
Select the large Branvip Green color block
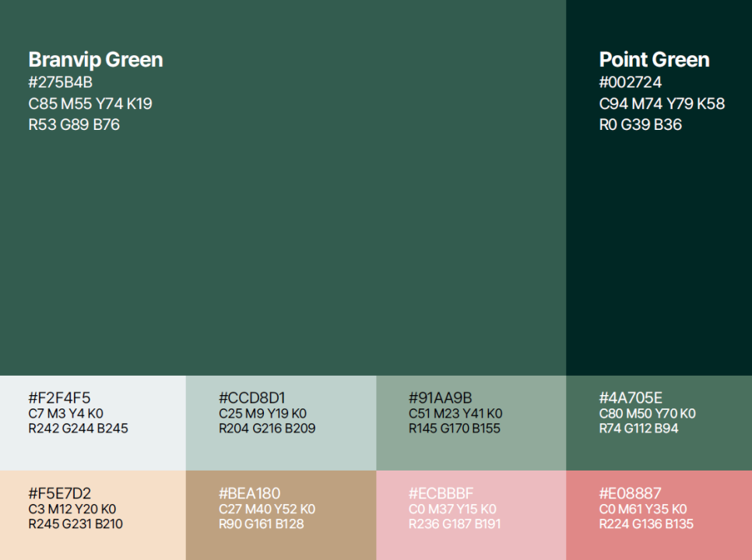pyautogui.click(x=283, y=187)
